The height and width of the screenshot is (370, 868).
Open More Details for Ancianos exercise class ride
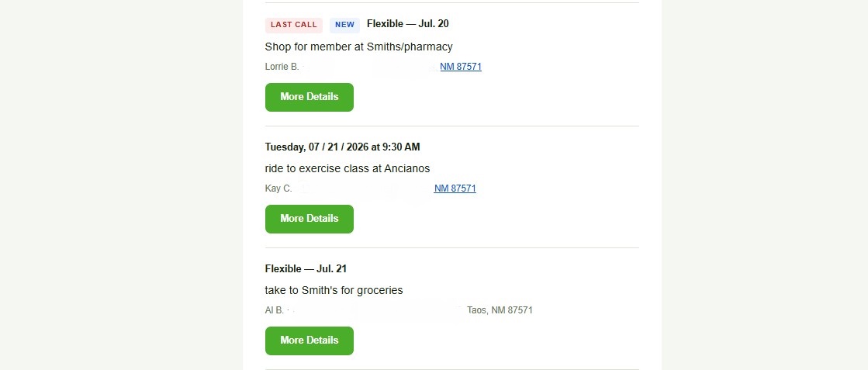coord(309,219)
